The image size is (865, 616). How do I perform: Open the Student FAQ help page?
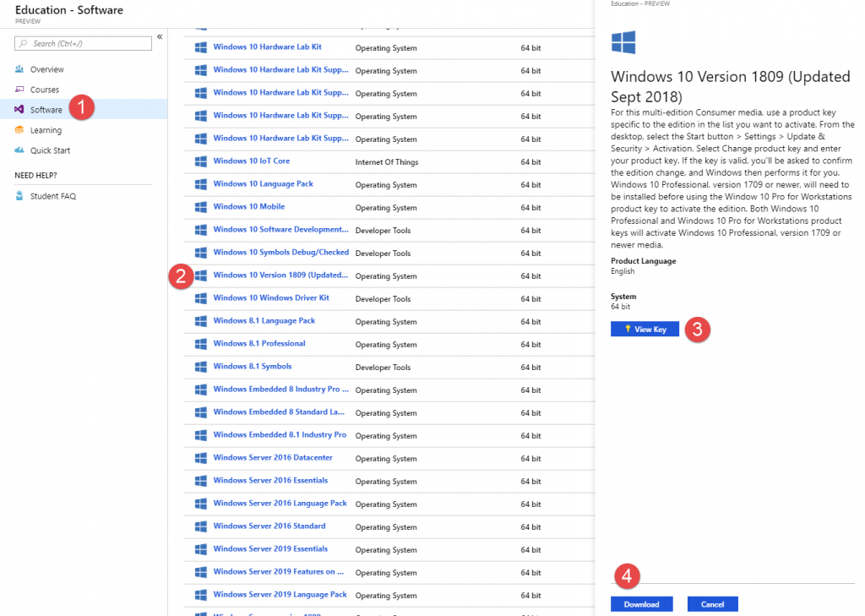pos(53,196)
